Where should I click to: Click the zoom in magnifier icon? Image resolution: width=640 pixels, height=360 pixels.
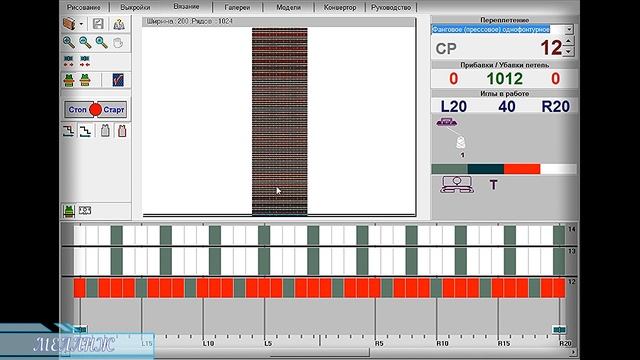click(69, 42)
